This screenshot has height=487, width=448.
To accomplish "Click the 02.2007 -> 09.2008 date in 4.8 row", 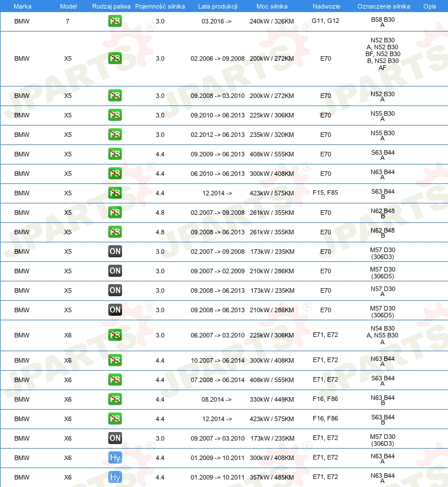I will 218,213.
